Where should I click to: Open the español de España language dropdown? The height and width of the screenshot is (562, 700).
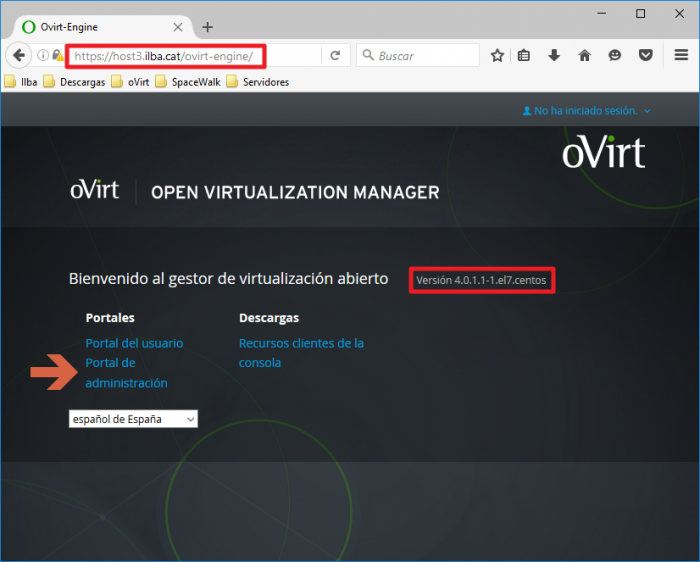click(x=133, y=419)
